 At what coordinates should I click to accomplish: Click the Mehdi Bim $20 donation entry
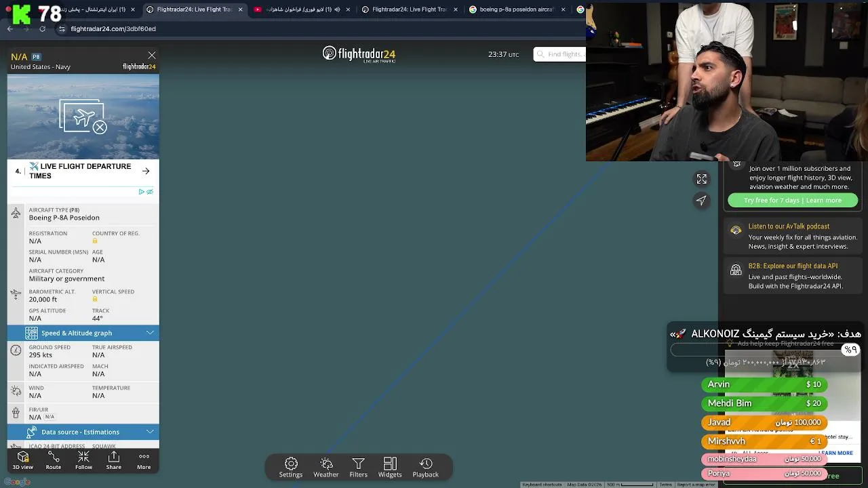[764, 403]
